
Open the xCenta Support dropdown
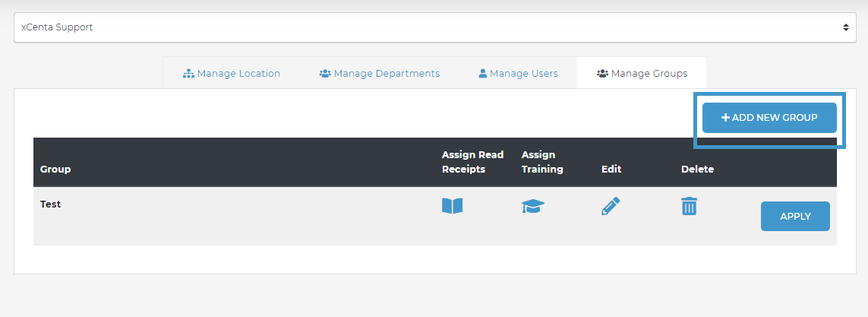[x=434, y=27]
